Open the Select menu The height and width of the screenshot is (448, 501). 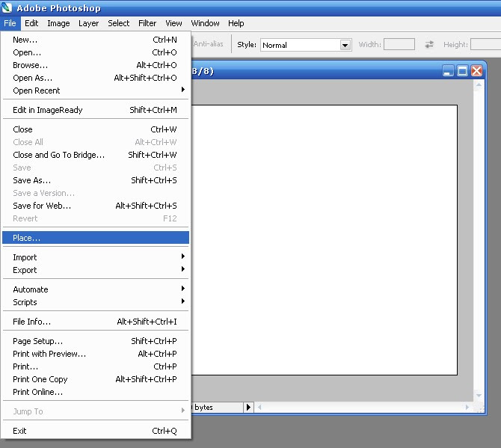click(119, 23)
